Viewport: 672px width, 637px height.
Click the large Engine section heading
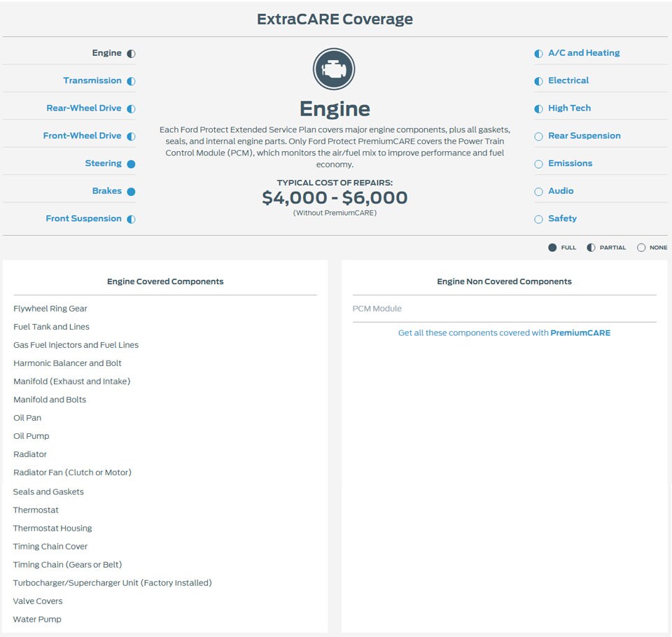pos(335,109)
